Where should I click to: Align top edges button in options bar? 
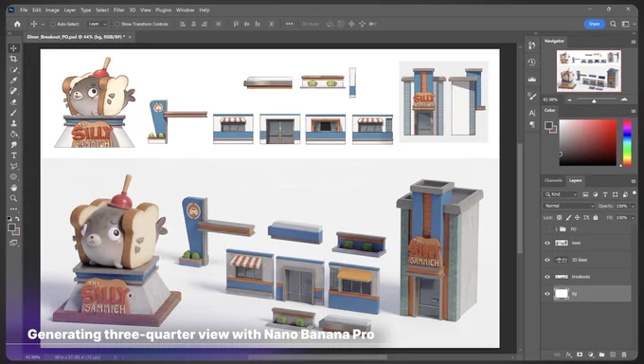[236, 24]
